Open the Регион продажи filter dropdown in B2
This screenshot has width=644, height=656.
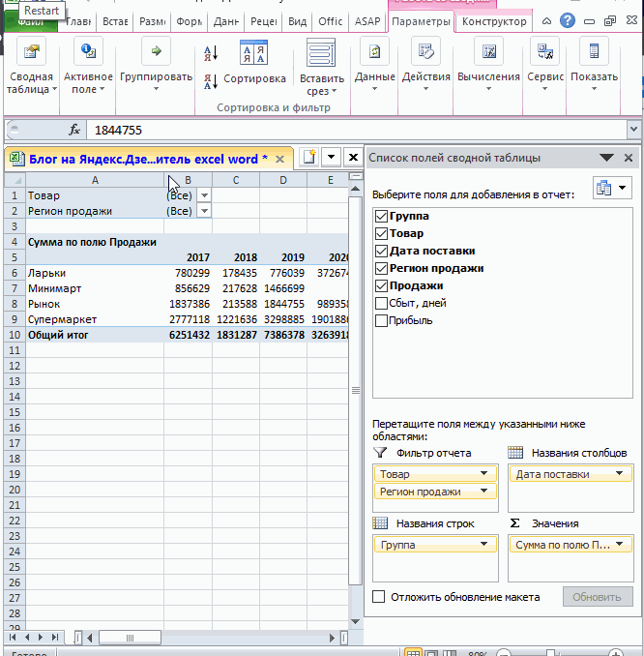(x=204, y=211)
